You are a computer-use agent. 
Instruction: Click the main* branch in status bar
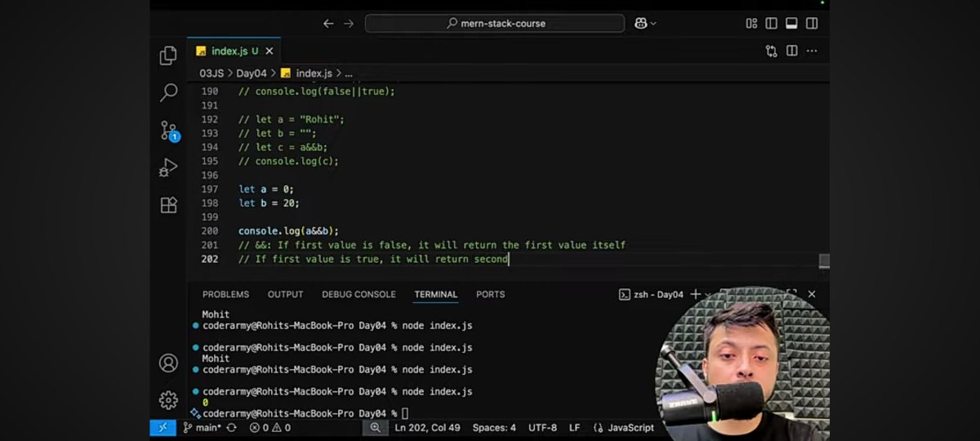pos(202,427)
